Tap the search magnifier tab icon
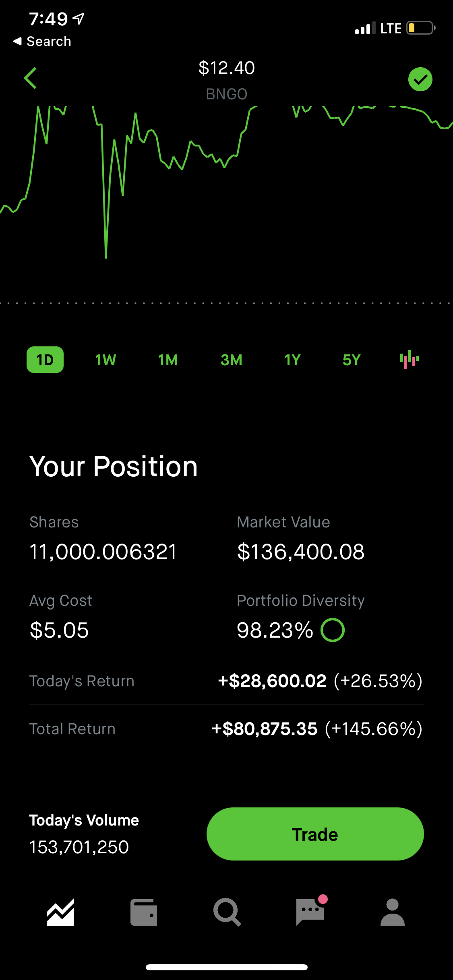This screenshot has width=453, height=980. (x=227, y=912)
